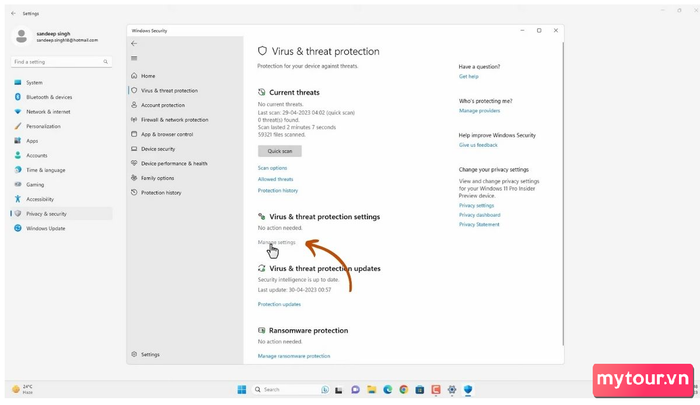This screenshot has width=700, height=405.
Task: Click the Settings gear icon in sidebar
Action: tap(134, 354)
